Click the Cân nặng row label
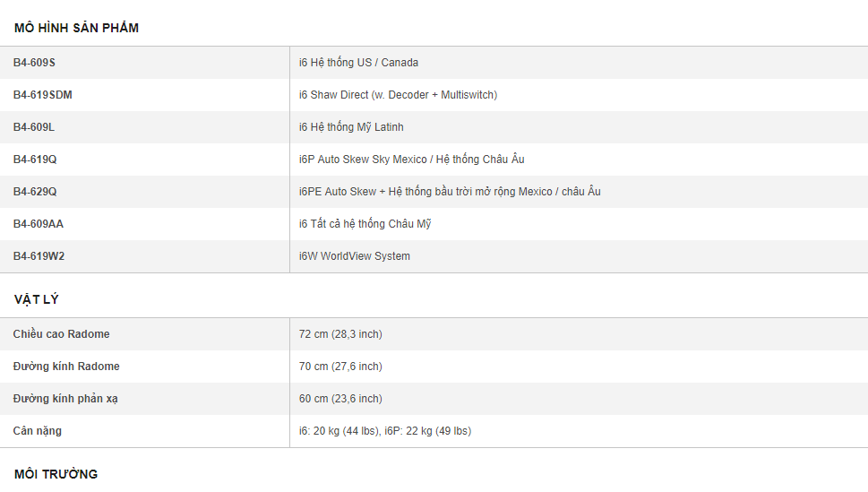 click(x=38, y=431)
